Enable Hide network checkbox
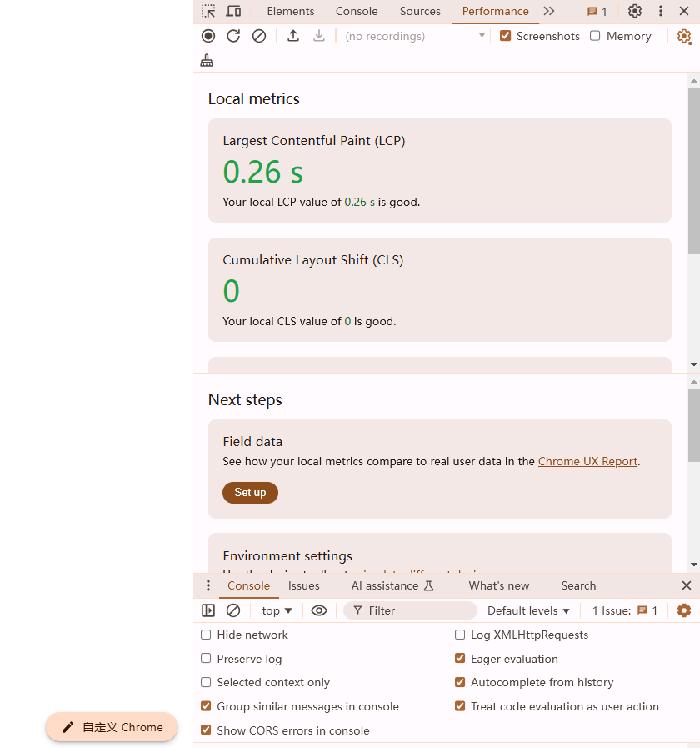This screenshot has height=748, width=700. (206, 635)
